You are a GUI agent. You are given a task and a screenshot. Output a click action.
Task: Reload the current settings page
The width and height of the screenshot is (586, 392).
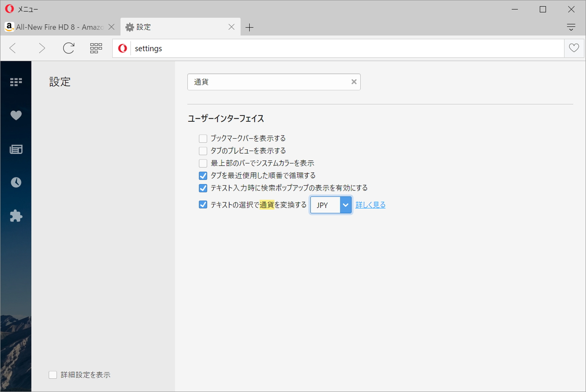(68, 48)
